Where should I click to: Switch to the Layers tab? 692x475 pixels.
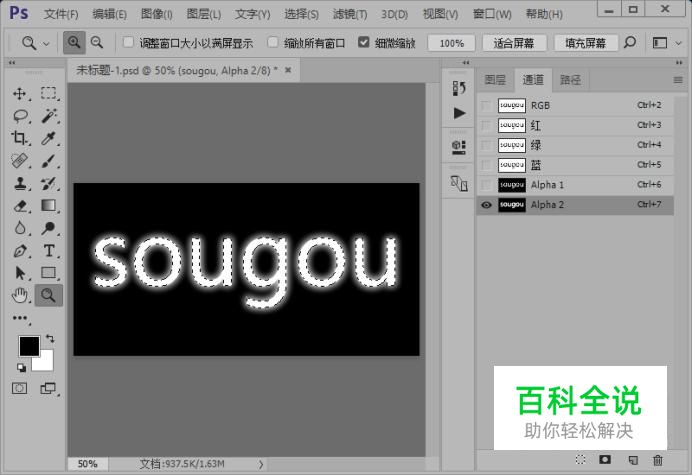[x=495, y=80]
